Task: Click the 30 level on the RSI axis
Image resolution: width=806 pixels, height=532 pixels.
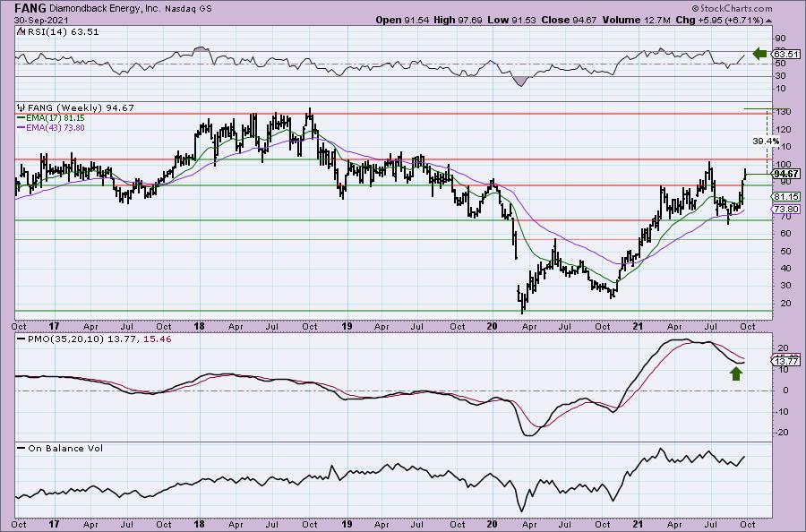Action: [781, 76]
